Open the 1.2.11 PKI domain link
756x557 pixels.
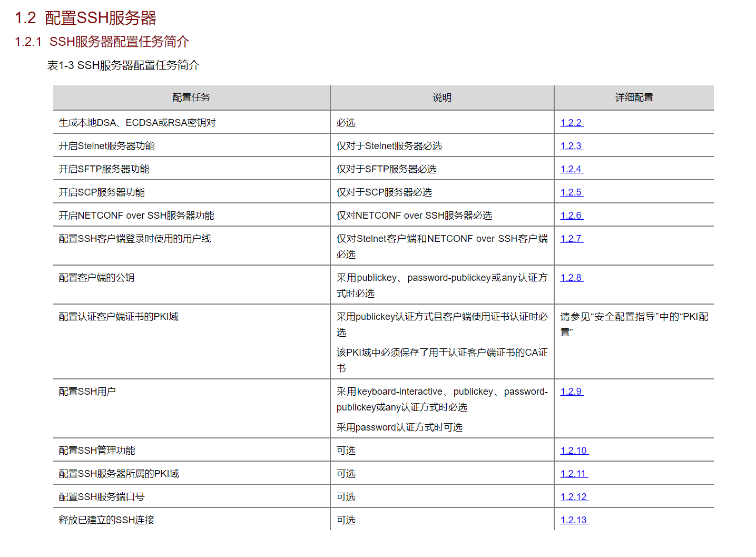(x=574, y=474)
